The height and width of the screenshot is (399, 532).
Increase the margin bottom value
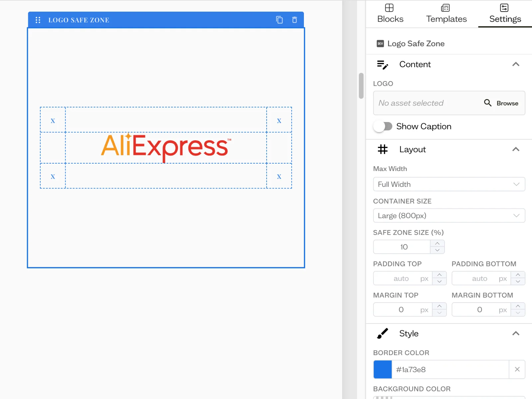(x=518, y=306)
